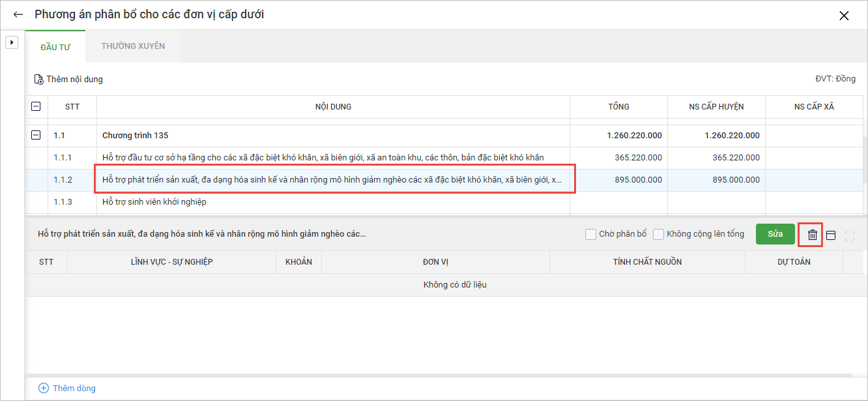Viewport: 868px width, 401px height.
Task: Select the Hỗ trợ sinh viên khởi nghiệp row
Action: tap(154, 202)
